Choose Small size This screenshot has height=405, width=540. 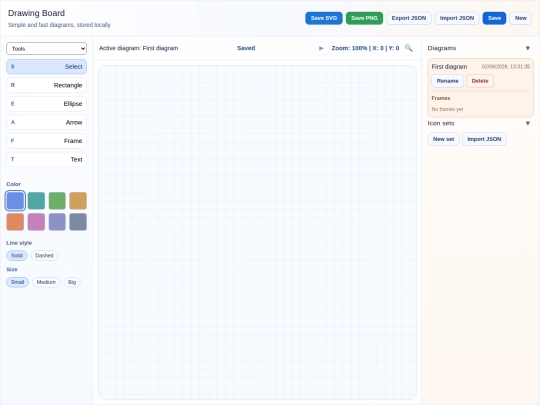coord(17,282)
